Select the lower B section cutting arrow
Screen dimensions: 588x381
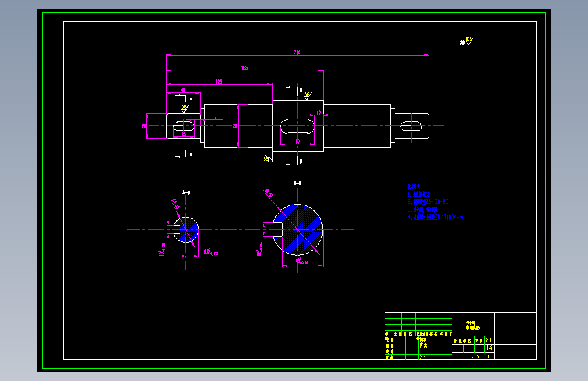point(294,161)
